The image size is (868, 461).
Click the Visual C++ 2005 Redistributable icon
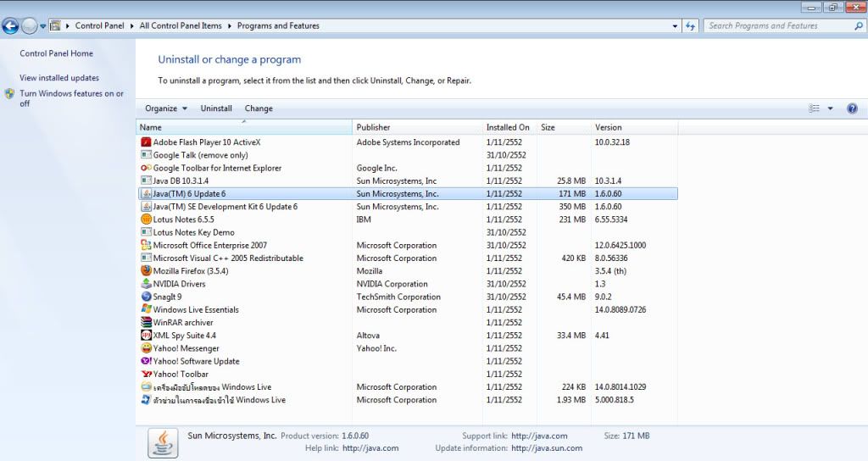(146, 258)
